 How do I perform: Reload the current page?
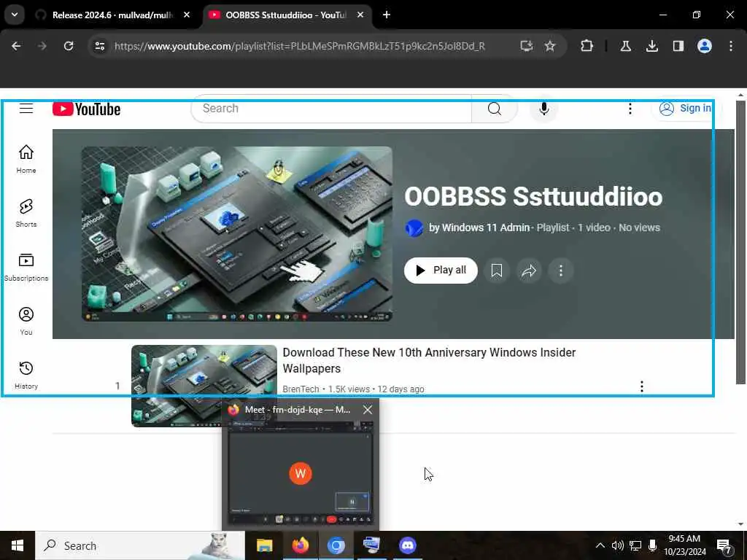click(x=69, y=46)
